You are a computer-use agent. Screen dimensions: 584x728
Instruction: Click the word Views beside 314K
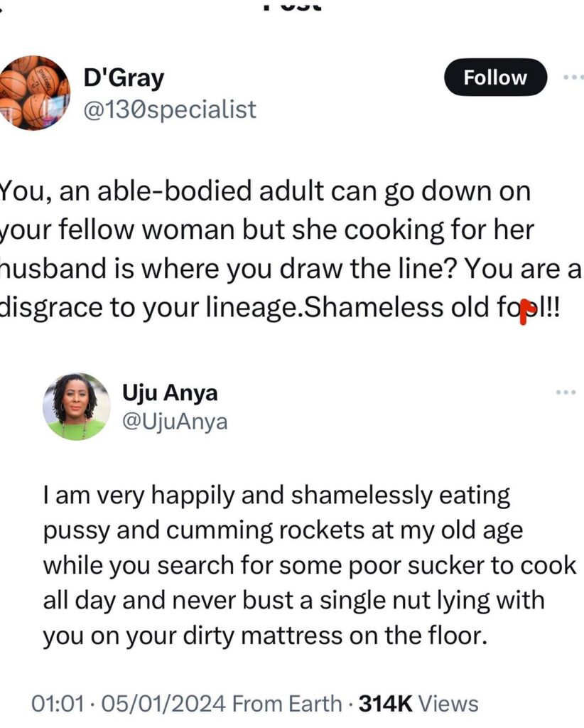click(x=448, y=704)
